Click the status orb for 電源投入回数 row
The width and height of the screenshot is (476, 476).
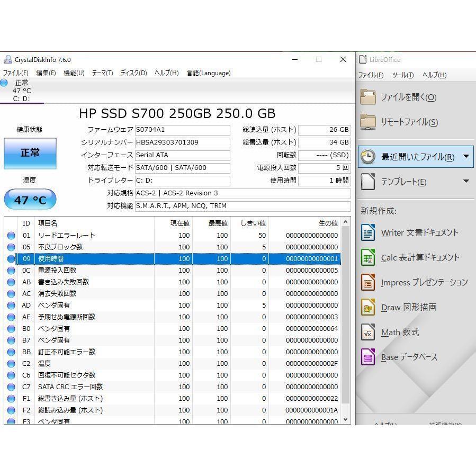click(x=11, y=270)
